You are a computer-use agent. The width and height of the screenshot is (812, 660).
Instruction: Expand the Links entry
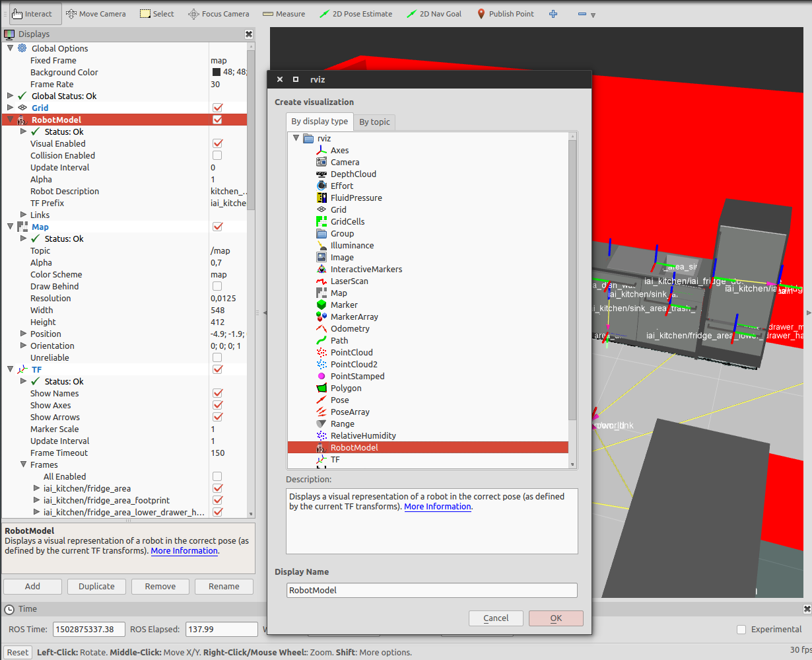tap(24, 215)
